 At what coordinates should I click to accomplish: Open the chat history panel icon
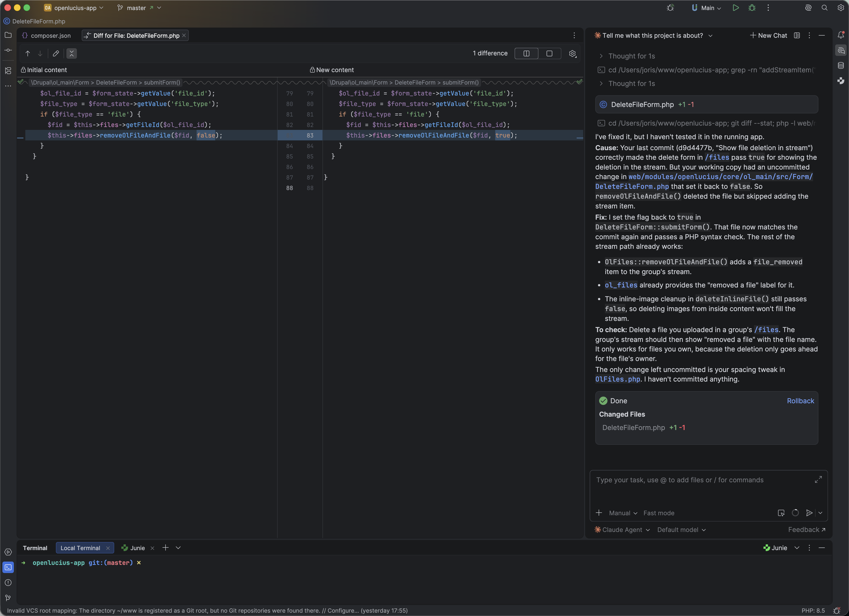(797, 36)
